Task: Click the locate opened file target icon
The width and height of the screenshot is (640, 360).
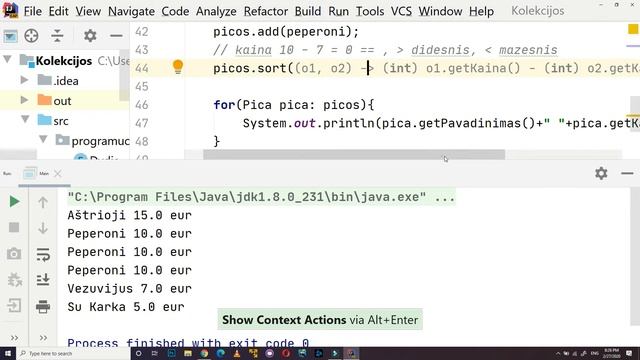Action: (31, 36)
